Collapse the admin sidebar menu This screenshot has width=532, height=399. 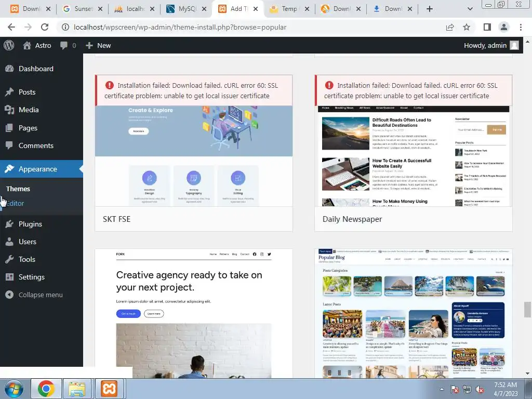point(41,295)
